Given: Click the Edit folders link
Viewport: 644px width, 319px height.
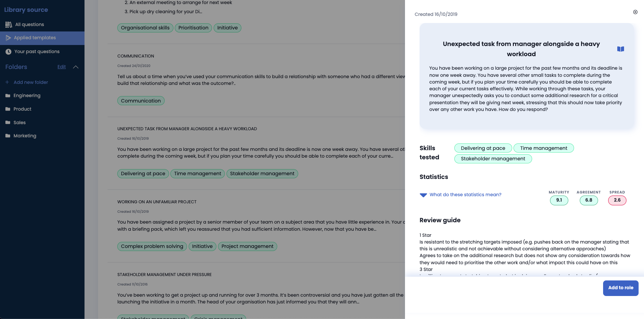Looking at the screenshot, I should [x=62, y=67].
